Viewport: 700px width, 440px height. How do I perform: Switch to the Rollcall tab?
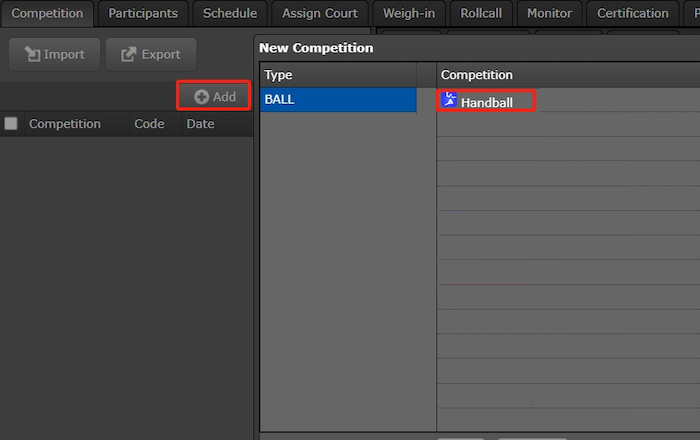(x=482, y=13)
